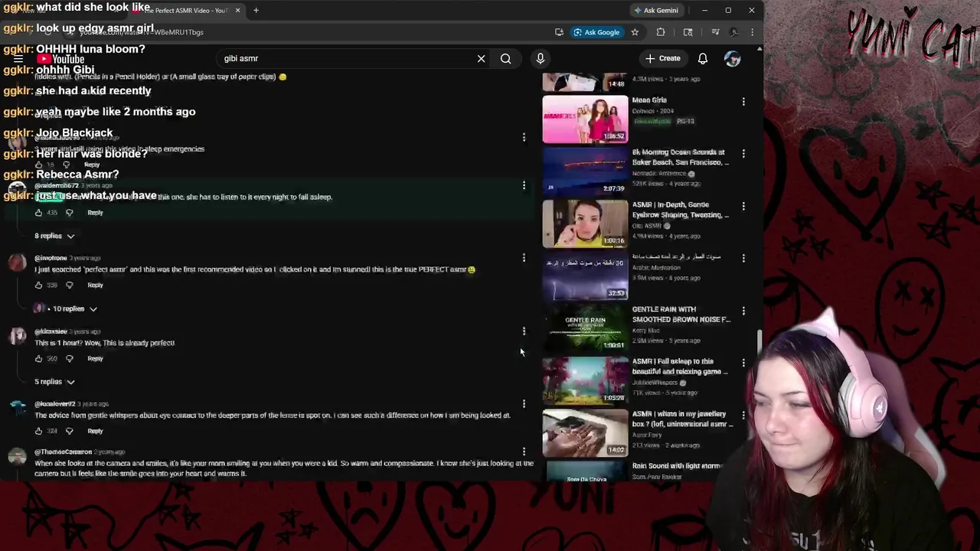Viewport: 980px width, 551px height.
Task: Open options for 'Fall asleep' game video
Action: click(743, 363)
